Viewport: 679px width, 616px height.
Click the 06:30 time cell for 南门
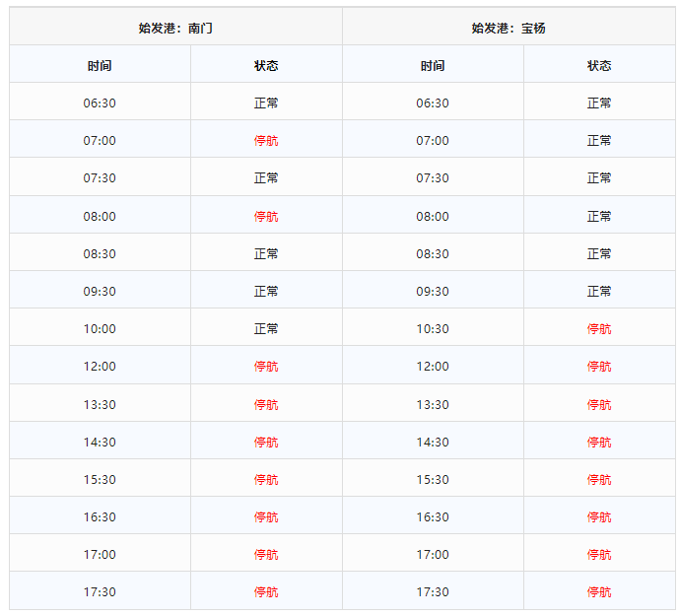pos(100,103)
